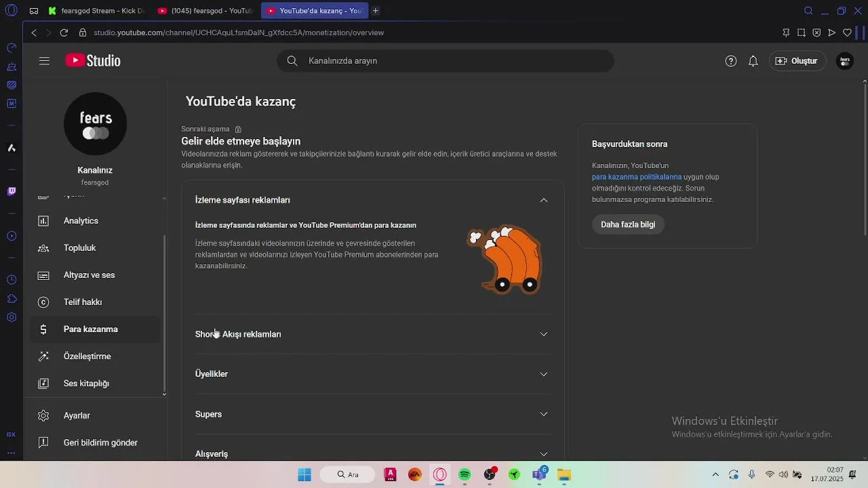Open the browser tab search icon

pyautogui.click(x=808, y=11)
